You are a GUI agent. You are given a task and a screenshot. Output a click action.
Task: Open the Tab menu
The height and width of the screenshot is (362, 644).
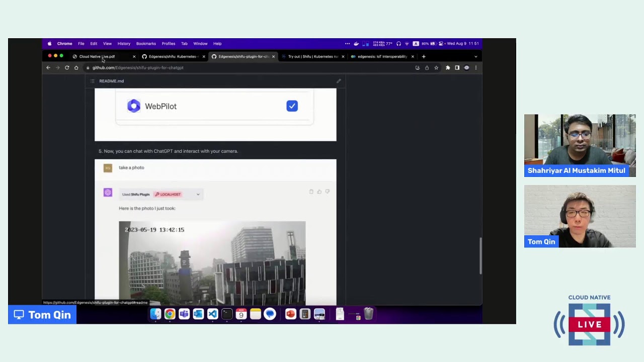point(184,44)
